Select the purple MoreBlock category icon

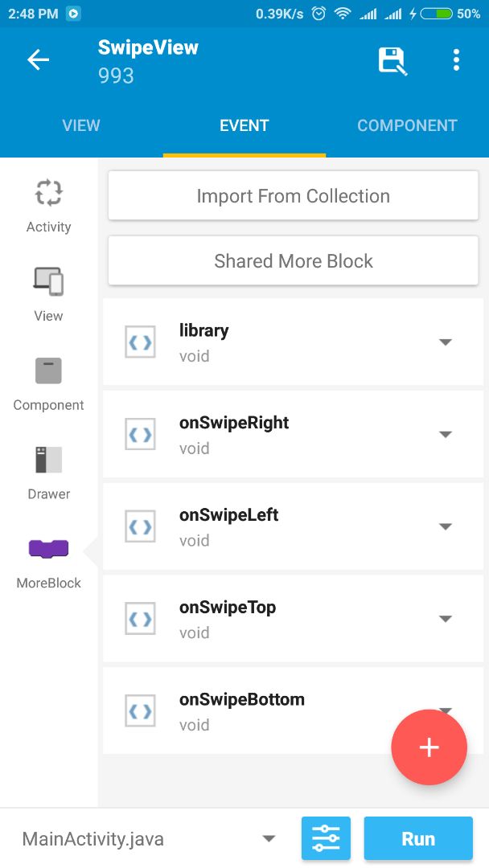49,550
